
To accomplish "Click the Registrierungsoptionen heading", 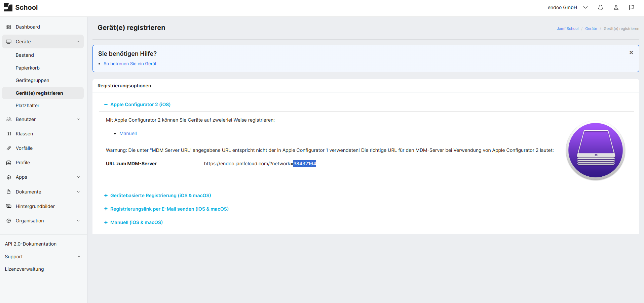I will coord(124,86).
